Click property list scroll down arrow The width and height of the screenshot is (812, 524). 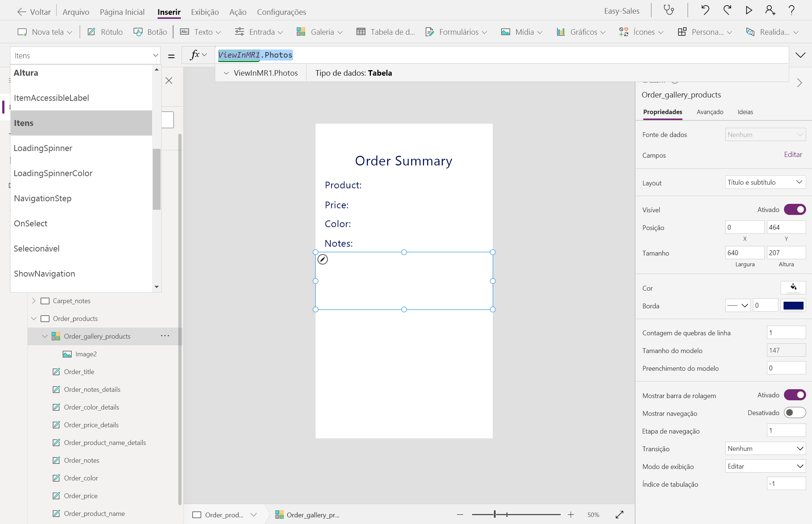pyautogui.click(x=156, y=287)
